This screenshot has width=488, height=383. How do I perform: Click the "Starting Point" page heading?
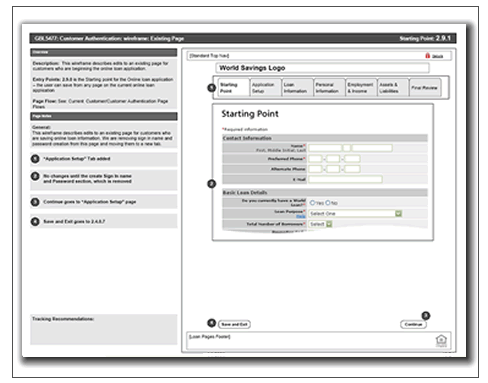250,114
